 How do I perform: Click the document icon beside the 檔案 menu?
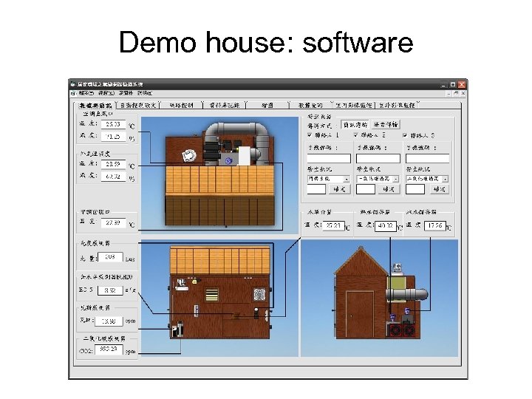coord(74,93)
